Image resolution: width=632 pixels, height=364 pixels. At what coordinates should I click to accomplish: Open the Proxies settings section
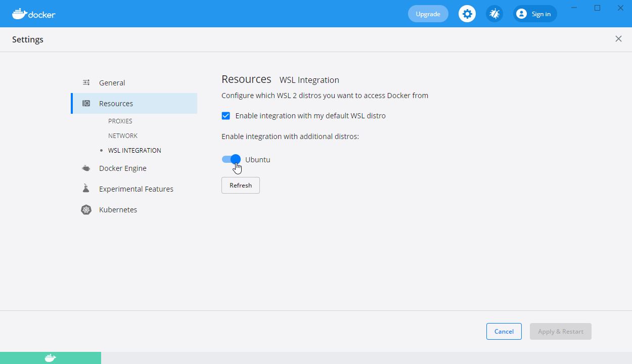click(120, 121)
